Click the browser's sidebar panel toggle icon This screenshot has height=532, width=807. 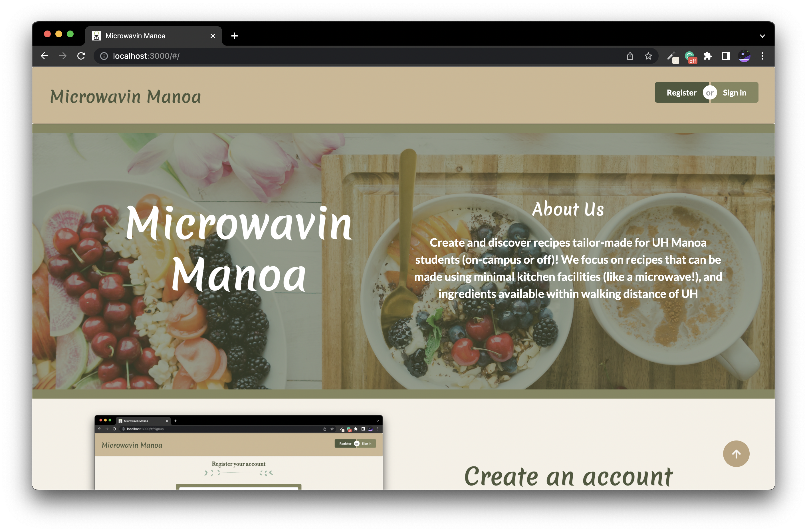726,56
